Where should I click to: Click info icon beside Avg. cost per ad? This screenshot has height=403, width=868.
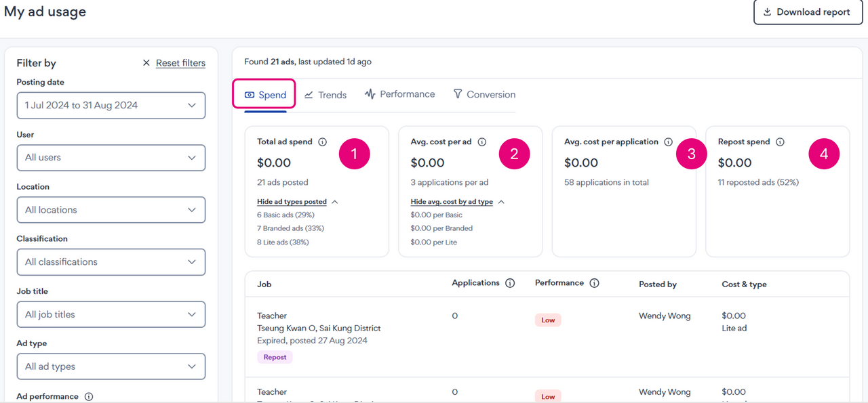(482, 142)
